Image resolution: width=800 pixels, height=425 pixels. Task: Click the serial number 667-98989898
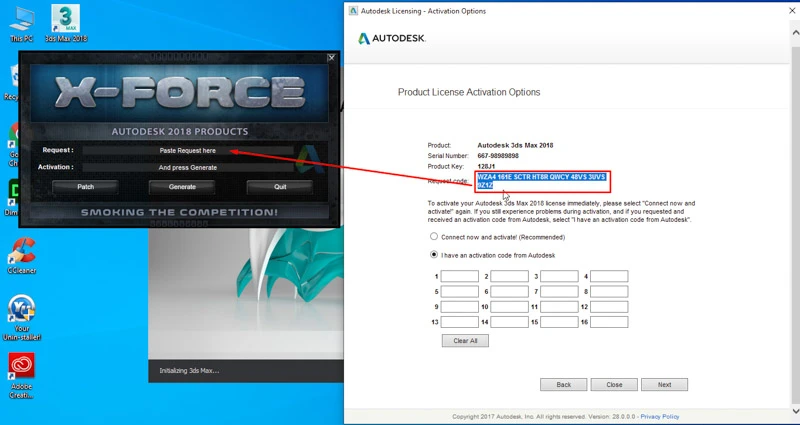498,156
